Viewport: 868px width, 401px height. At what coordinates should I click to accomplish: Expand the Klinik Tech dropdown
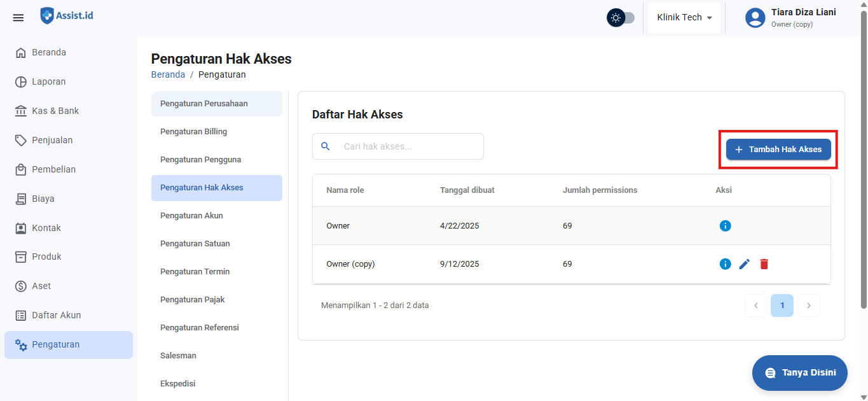(684, 18)
